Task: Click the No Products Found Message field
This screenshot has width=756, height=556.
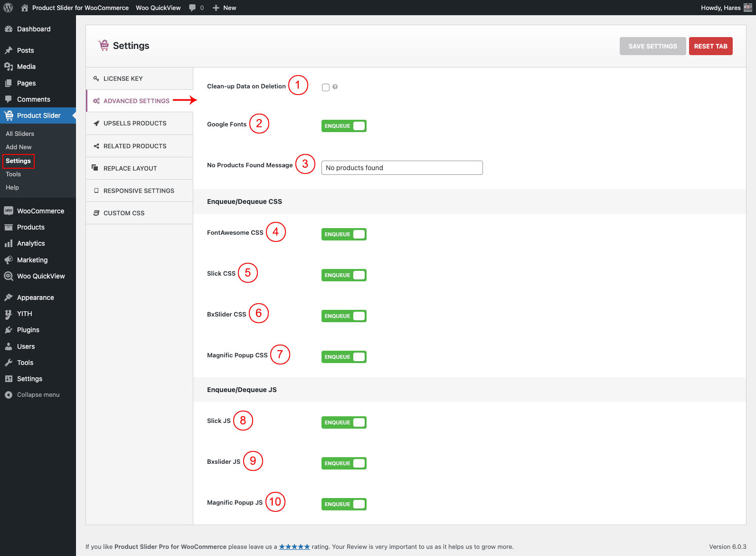Action: pyautogui.click(x=402, y=168)
